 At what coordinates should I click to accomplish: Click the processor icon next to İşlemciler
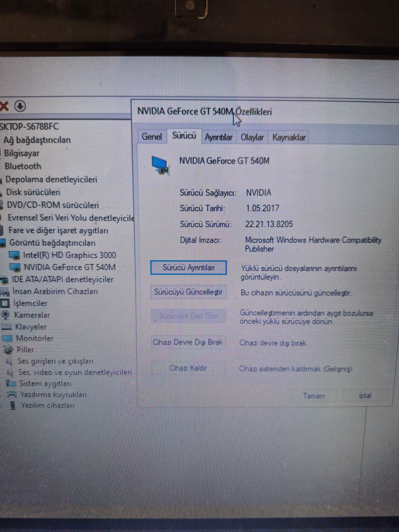click(5, 303)
